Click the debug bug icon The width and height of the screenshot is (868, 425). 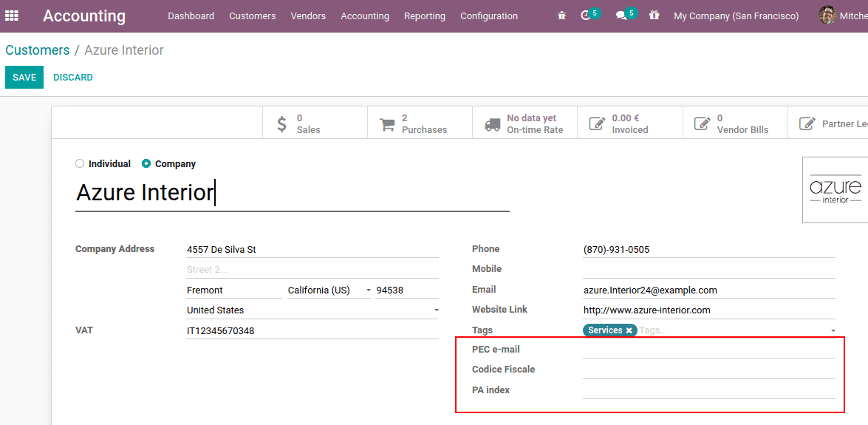pyautogui.click(x=562, y=16)
